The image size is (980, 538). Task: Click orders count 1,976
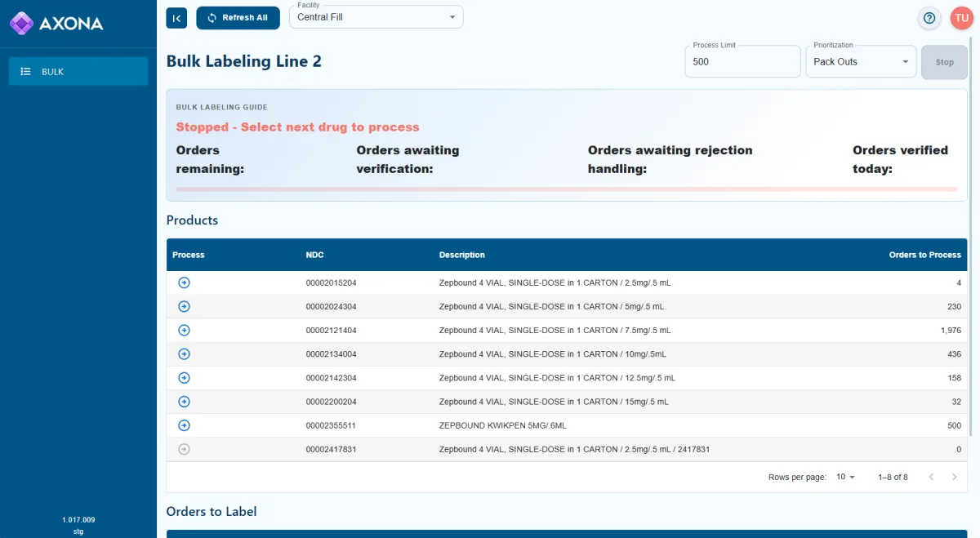[x=951, y=331]
